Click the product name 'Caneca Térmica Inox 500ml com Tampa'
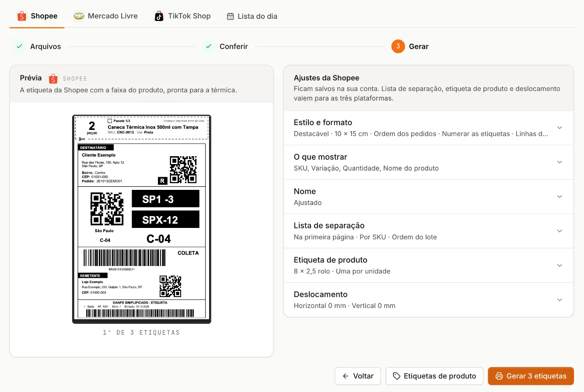Screen dimensions: 584x392 pos(153,127)
